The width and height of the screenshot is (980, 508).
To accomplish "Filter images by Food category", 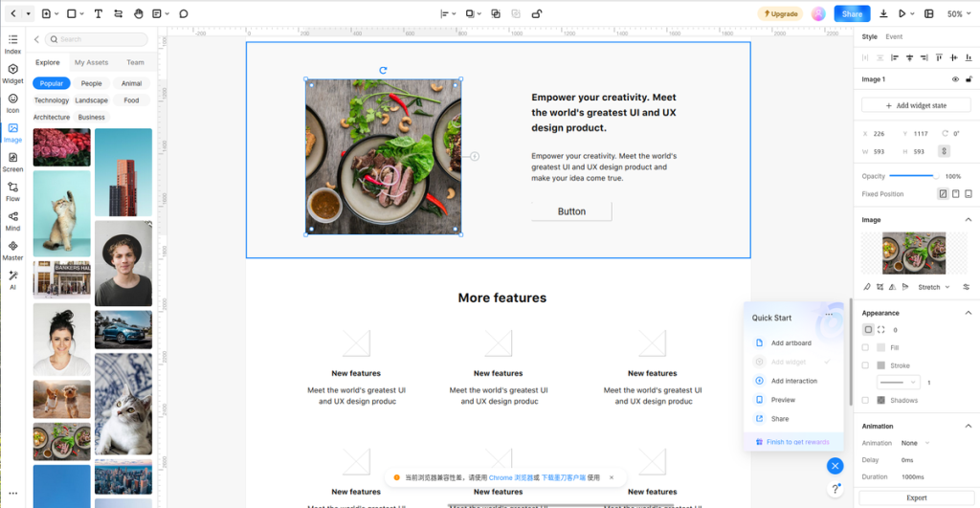I will (x=131, y=100).
